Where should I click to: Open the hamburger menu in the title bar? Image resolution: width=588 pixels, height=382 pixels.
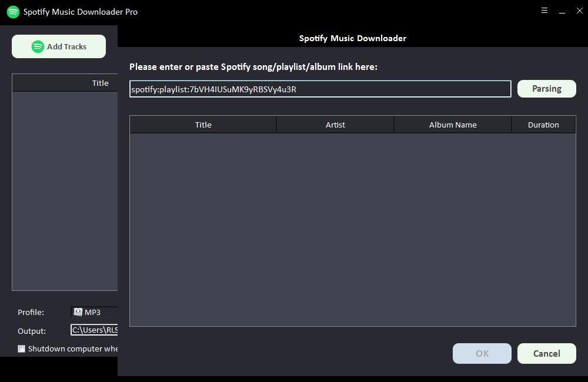point(544,11)
